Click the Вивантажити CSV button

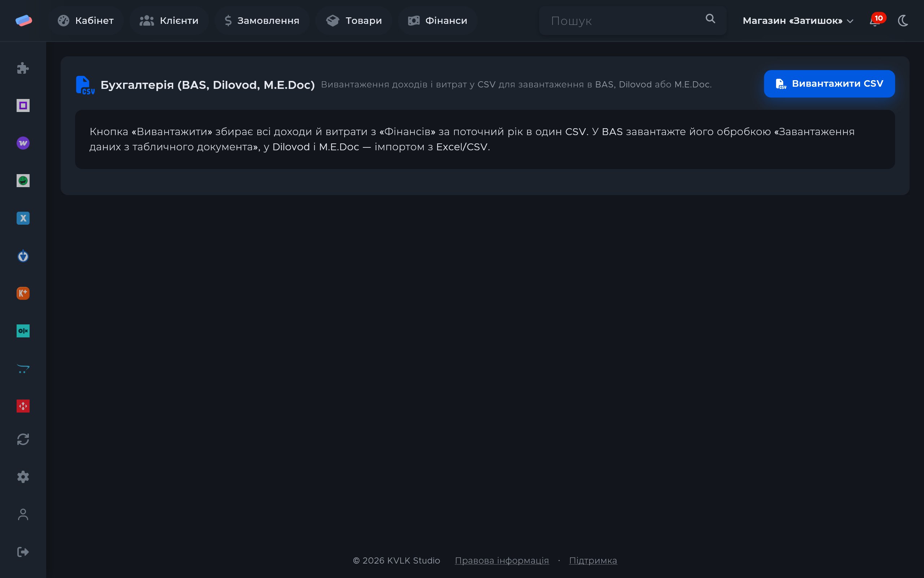tap(829, 84)
